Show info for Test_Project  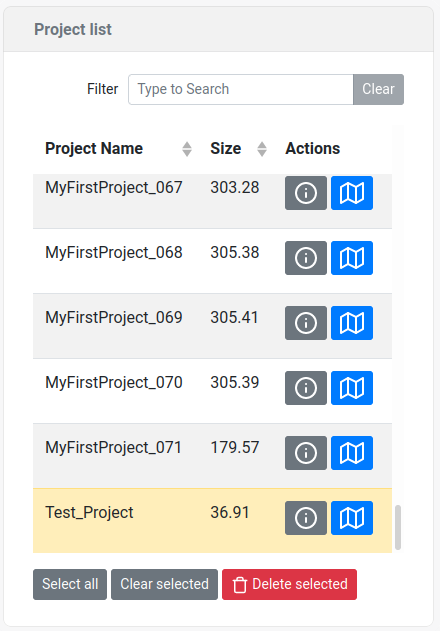tap(306, 518)
